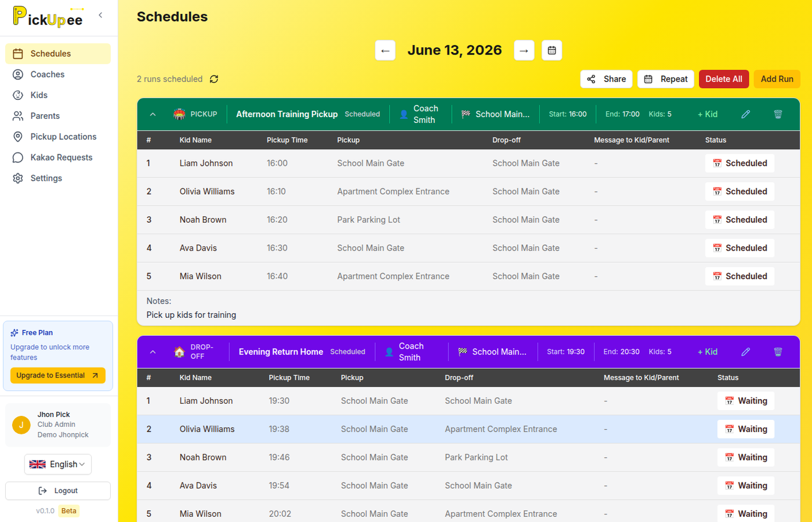This screenshot has width=812, height=522.
Task: Click coach person icon in Afternoon run
Action: (x=404, y=114)
